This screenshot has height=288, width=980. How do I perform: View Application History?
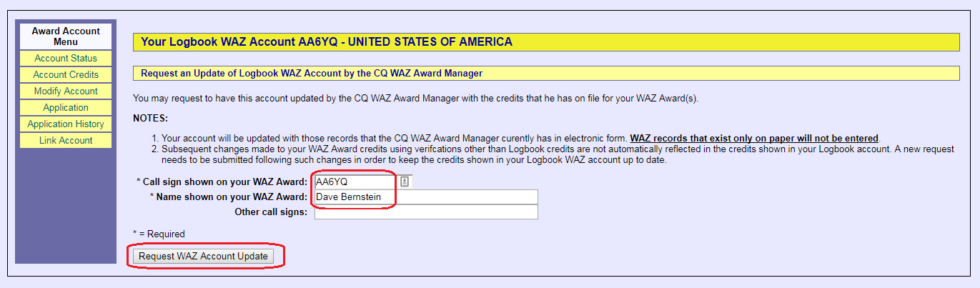[x=66, y=124]
